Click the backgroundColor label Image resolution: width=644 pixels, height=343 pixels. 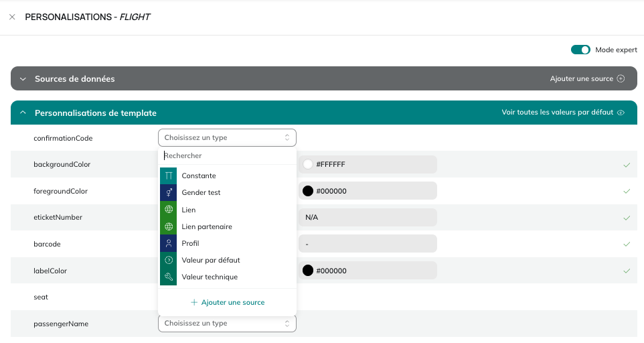tap(62, 164)
